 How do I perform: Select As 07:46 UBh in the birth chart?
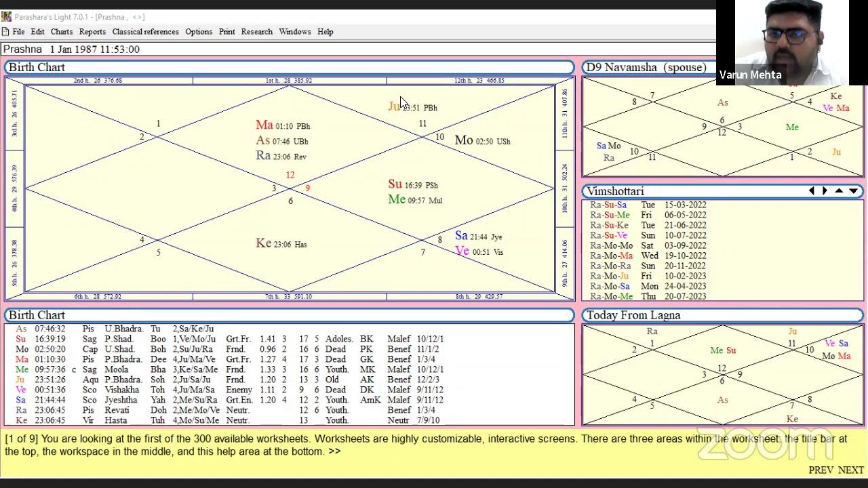point(282,141)
